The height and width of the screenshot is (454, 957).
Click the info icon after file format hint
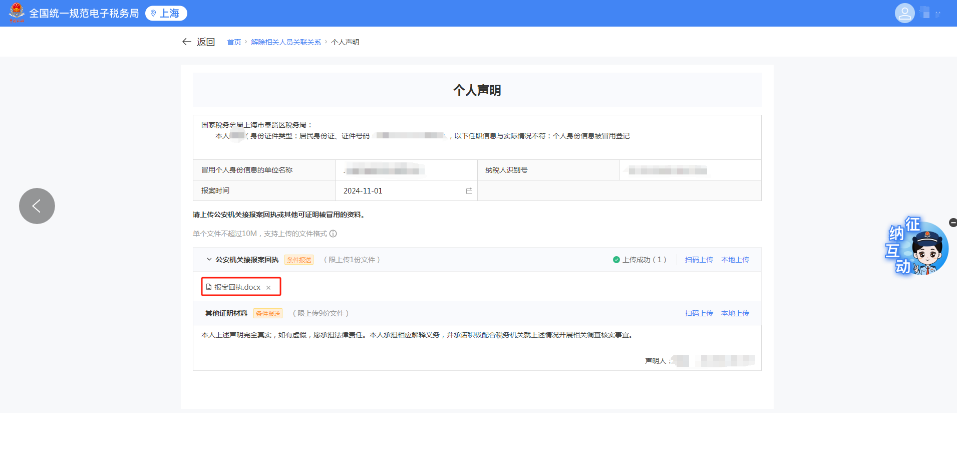[333, 233]
